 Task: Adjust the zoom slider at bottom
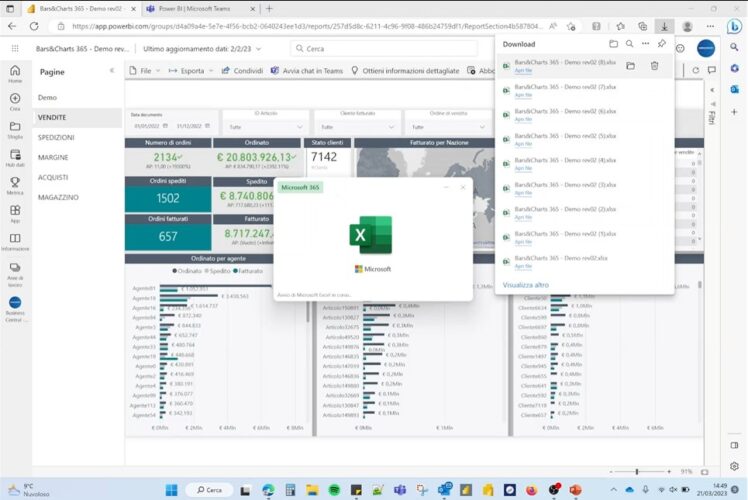point(637,471)
